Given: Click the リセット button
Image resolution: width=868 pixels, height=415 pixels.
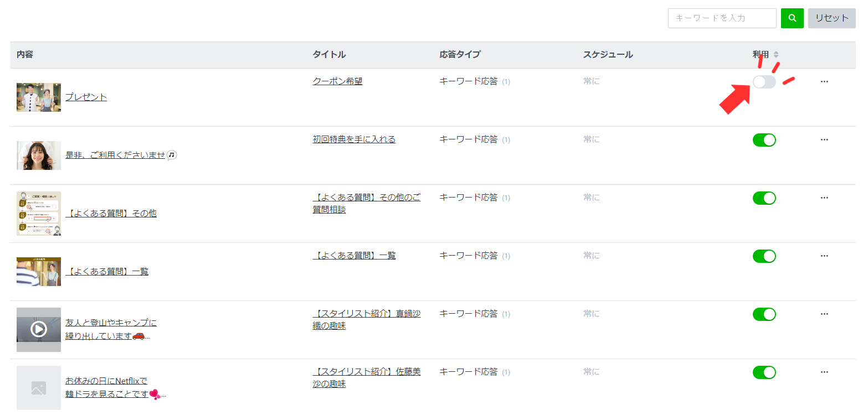Looking at the screenshot, I should 832,18.
